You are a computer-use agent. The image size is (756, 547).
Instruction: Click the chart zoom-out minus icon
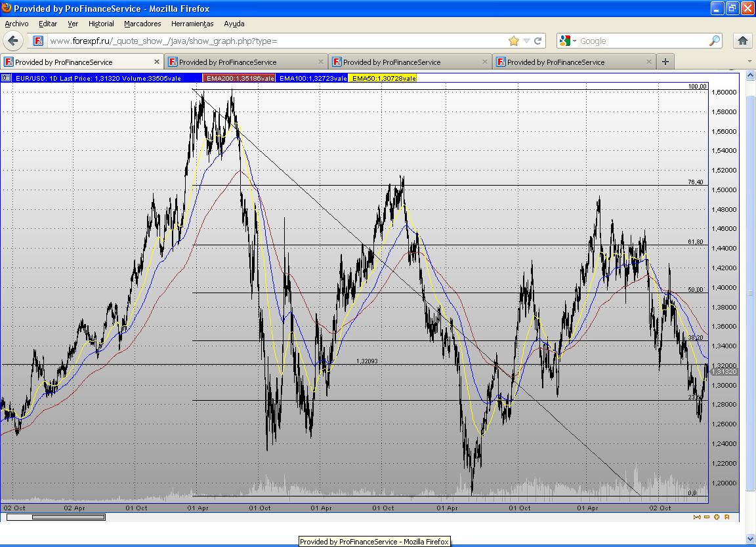point(707,517)
